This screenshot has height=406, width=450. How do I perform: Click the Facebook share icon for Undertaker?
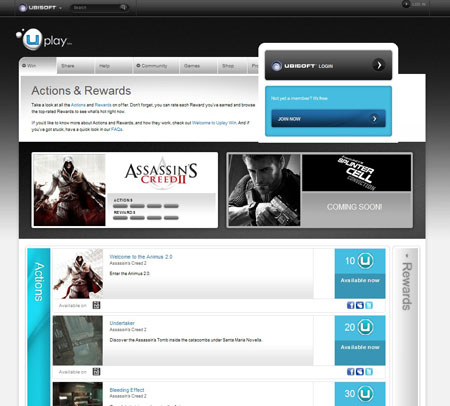pos(350,371)
